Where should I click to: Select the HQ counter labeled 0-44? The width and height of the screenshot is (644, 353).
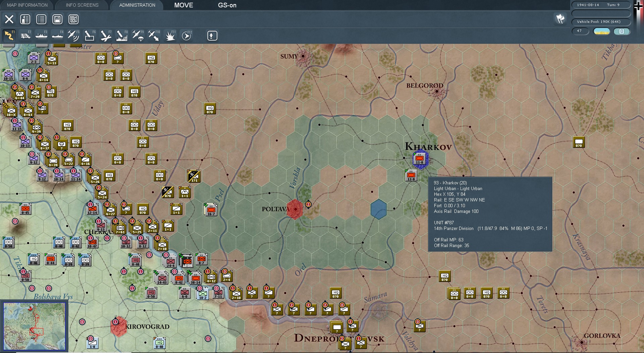(x=51, y=259)
